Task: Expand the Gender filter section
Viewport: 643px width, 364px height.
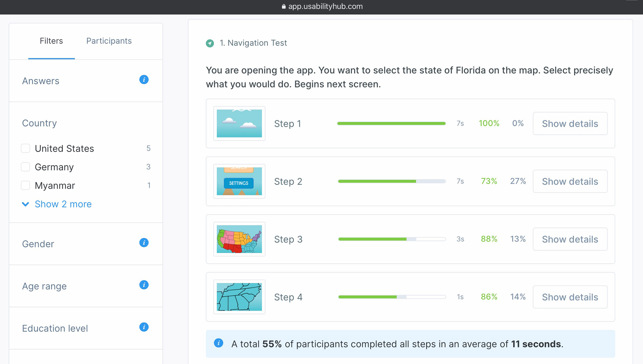Action: tap(86, 244)
